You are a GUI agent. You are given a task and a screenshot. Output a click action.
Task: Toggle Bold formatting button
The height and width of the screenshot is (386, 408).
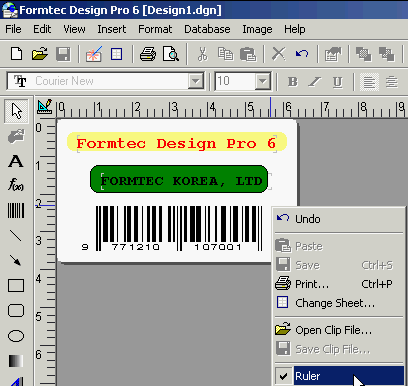point(293,81)
